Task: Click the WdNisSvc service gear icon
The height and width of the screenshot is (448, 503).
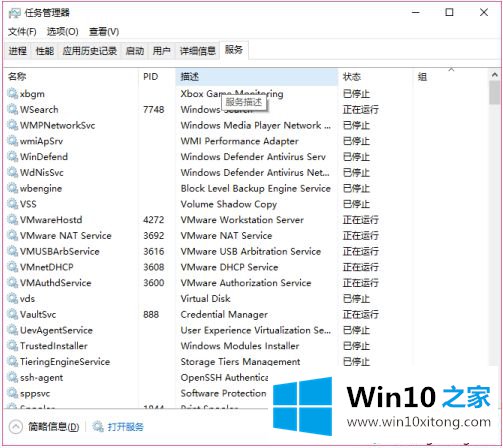Action: tap(12, 173)
